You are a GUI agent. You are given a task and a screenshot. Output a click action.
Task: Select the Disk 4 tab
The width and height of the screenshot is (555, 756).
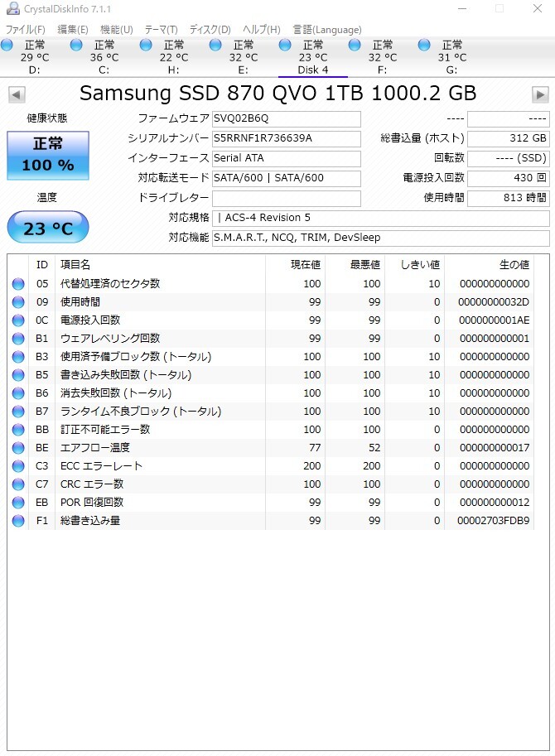coord(312,57)
